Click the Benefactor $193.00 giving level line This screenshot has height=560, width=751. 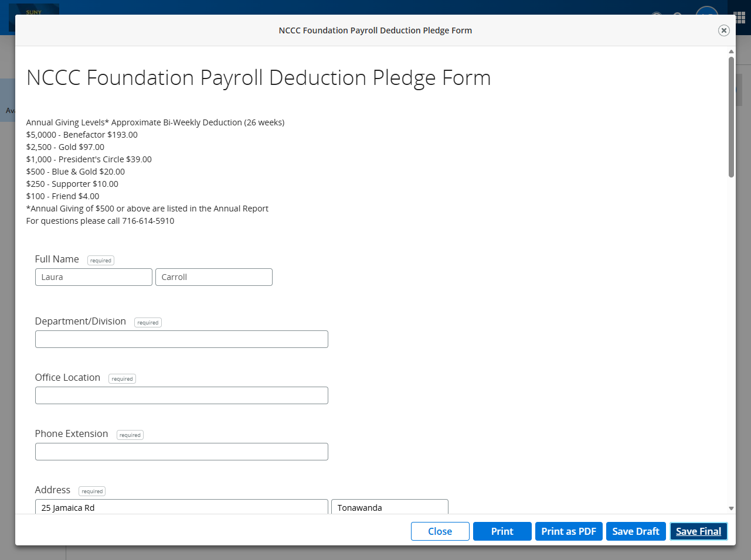82,135
